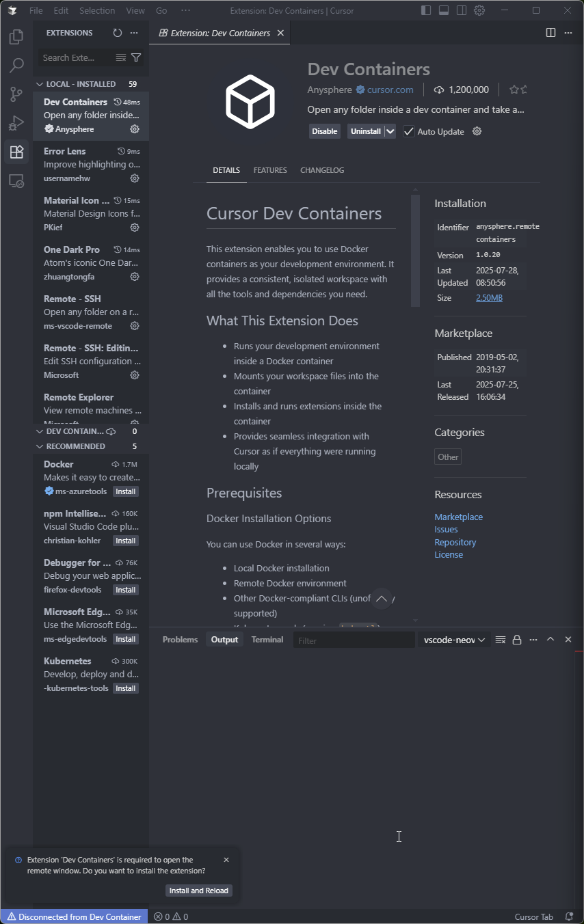The height and width of the screenshot is (924, 584).
Task: Open the Extensions views and more actions menu
Action: point(134,33)
